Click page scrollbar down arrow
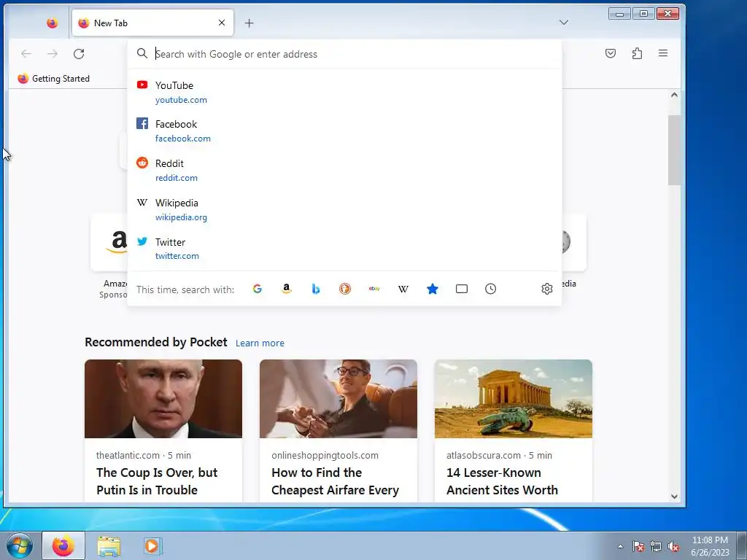 point(674,496)
